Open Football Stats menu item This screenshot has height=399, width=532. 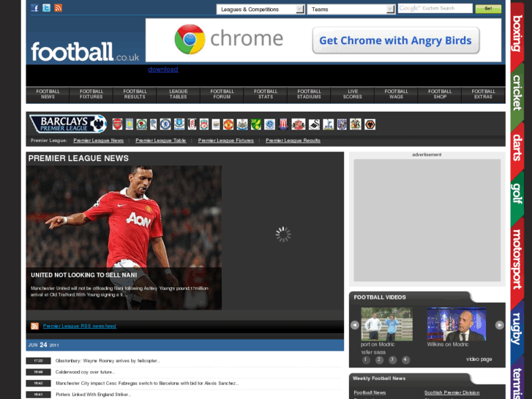[x=266, y=94]
